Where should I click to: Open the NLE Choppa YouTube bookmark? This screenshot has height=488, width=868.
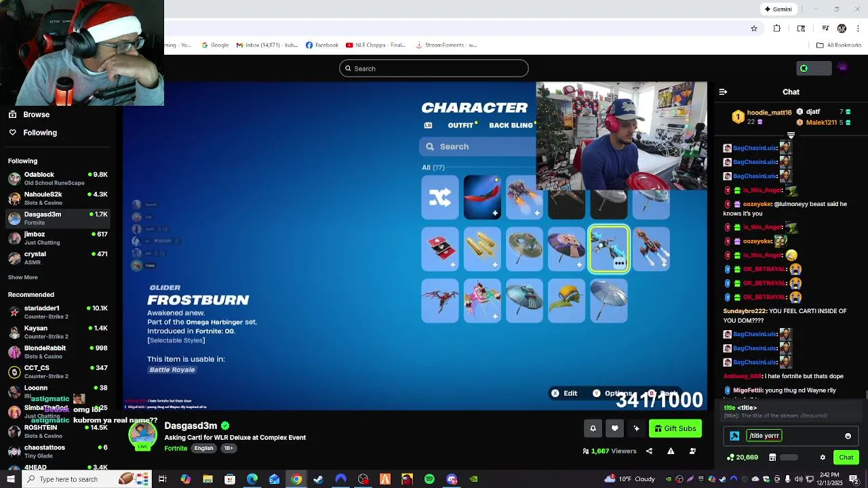click(x=376, y=45)
